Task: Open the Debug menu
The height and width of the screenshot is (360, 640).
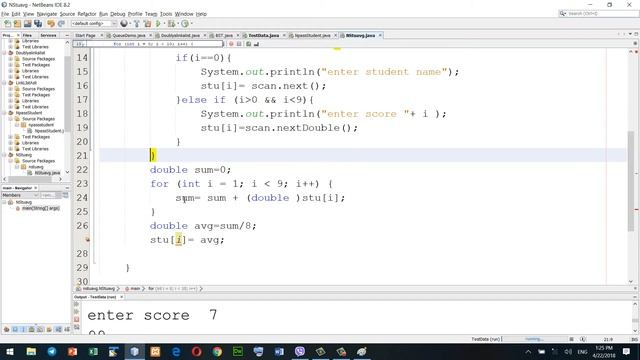Action: coord(118,14)
